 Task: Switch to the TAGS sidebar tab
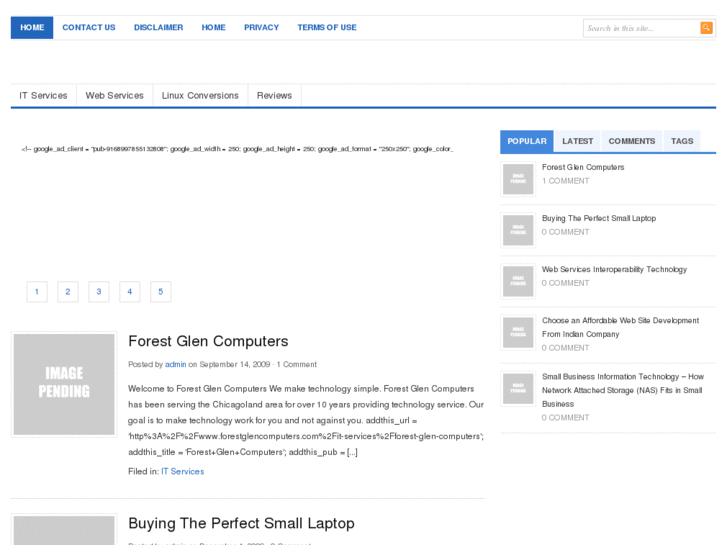click(682, 141)
